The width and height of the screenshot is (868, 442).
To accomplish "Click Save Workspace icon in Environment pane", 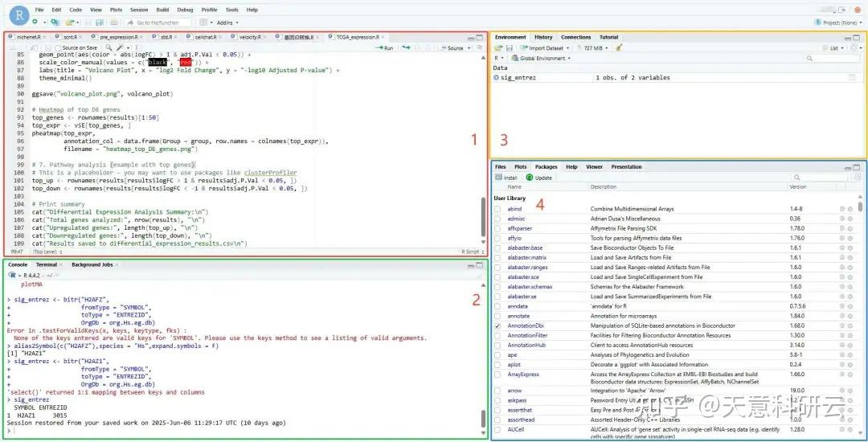I will tap(510, 48).
